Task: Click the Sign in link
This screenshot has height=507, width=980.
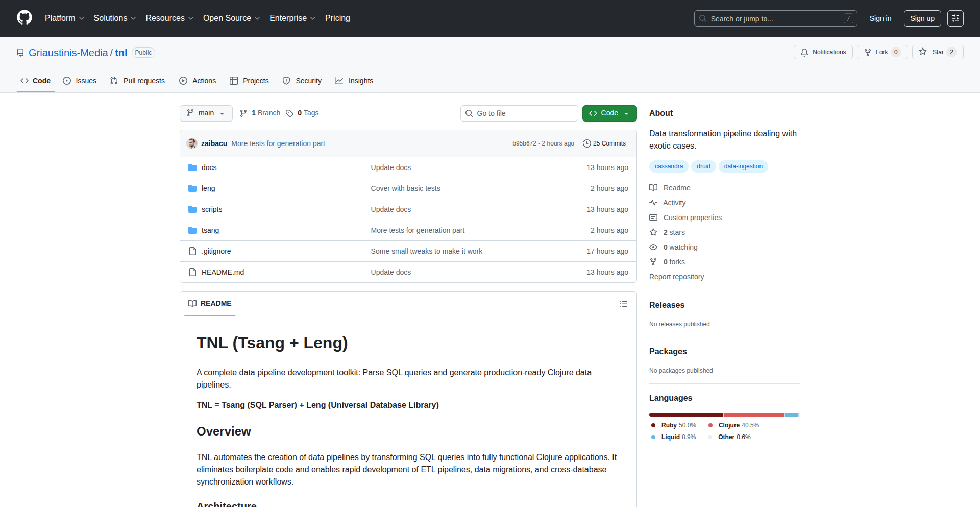Action: [880, 18]
